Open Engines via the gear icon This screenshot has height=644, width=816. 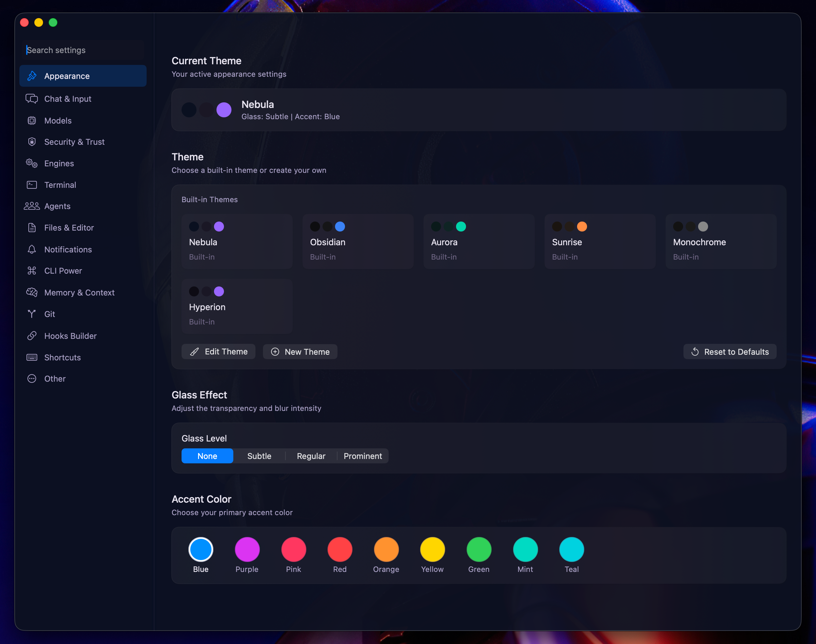tap(32, 163)
